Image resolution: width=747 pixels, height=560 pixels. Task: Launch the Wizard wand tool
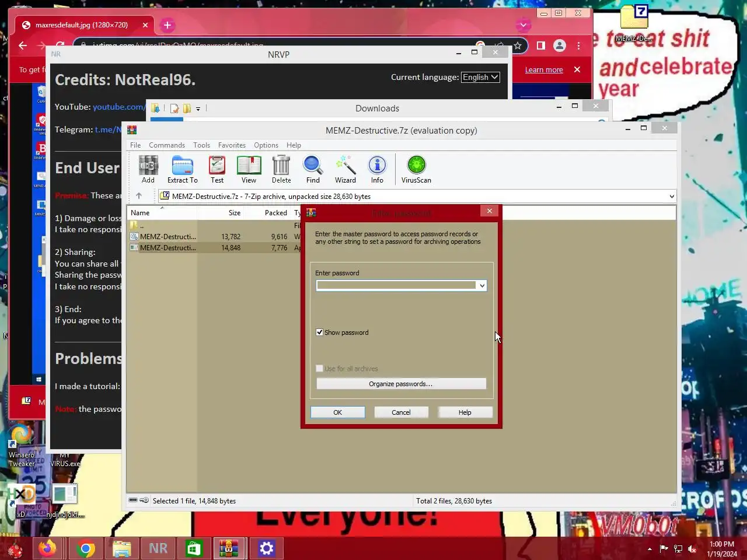(345, 170)
